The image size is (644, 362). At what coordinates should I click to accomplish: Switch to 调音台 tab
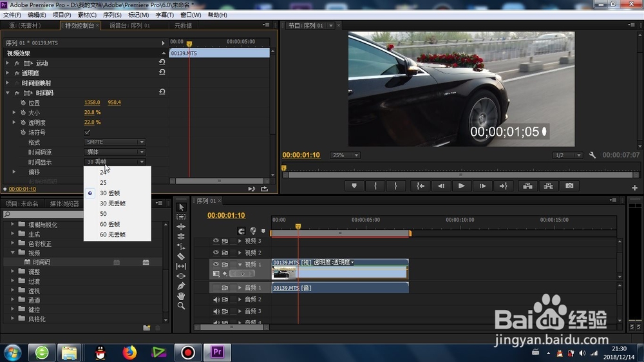click(x=129, y=26)
